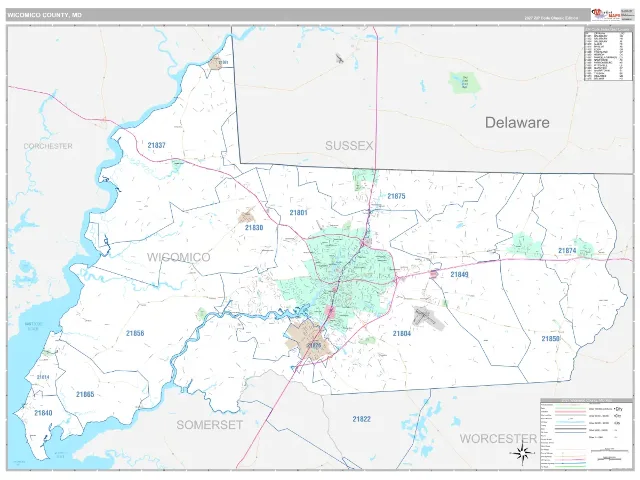Click the compass rose symbol

point(523,453)
